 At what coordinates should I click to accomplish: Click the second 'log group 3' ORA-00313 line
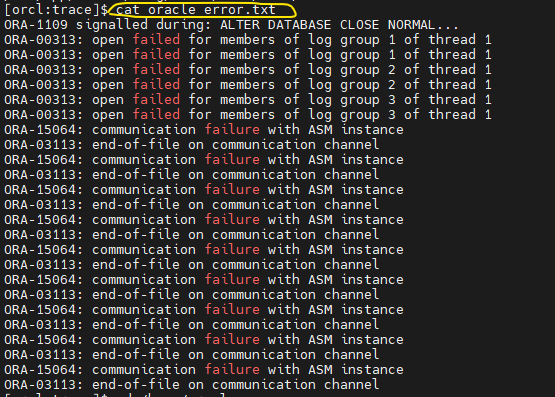click(x=248, y=115)
